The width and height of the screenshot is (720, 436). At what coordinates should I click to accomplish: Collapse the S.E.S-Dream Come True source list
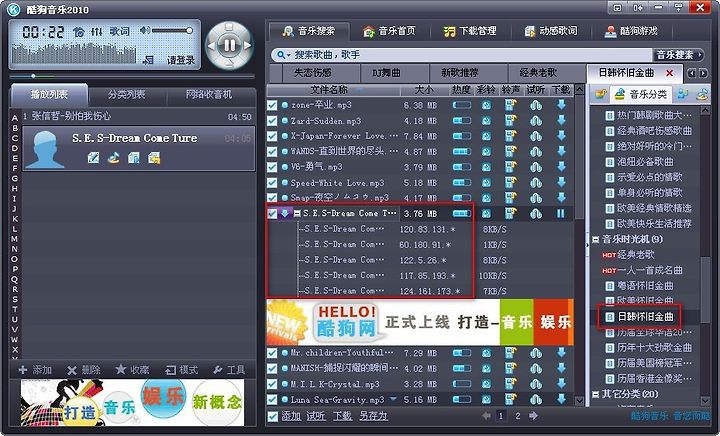tap(297, 213)
